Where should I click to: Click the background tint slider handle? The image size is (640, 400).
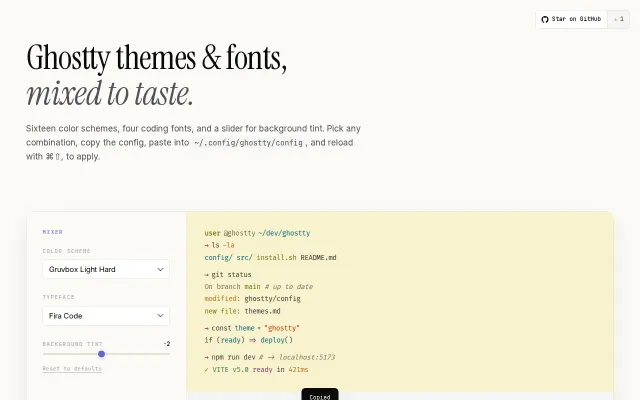click(x=102, y=354)
